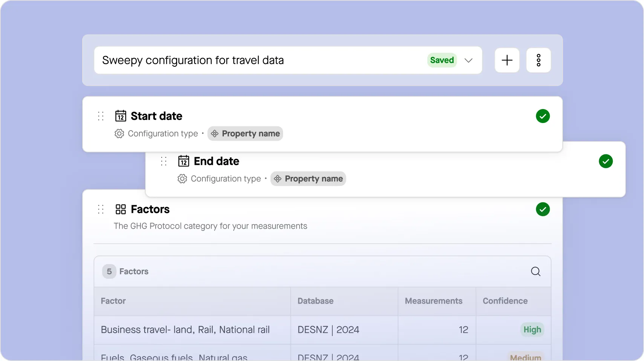Click the calendar icon beside End date

pos(184,161)
